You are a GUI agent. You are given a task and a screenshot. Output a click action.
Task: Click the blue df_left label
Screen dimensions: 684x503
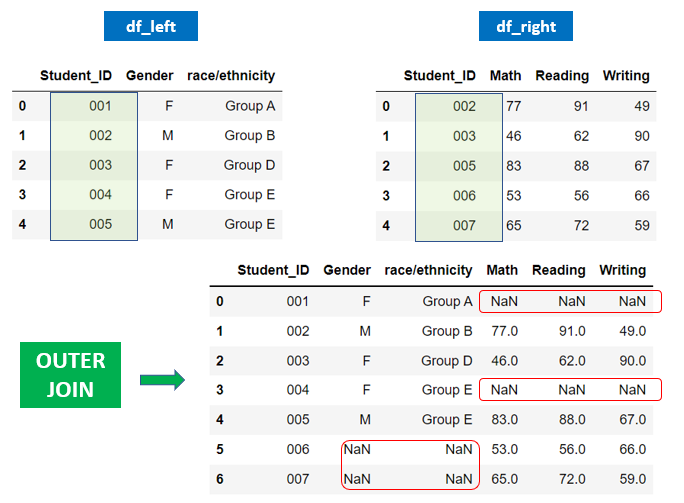click(151, 26)
